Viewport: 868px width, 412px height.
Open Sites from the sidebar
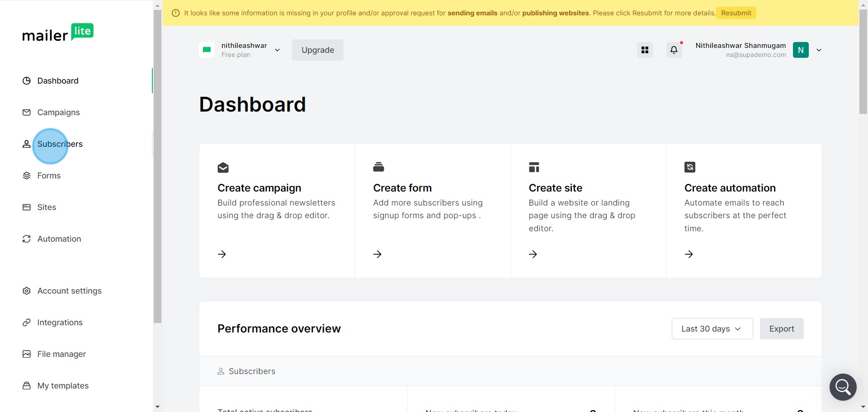(x=47, y=207)
